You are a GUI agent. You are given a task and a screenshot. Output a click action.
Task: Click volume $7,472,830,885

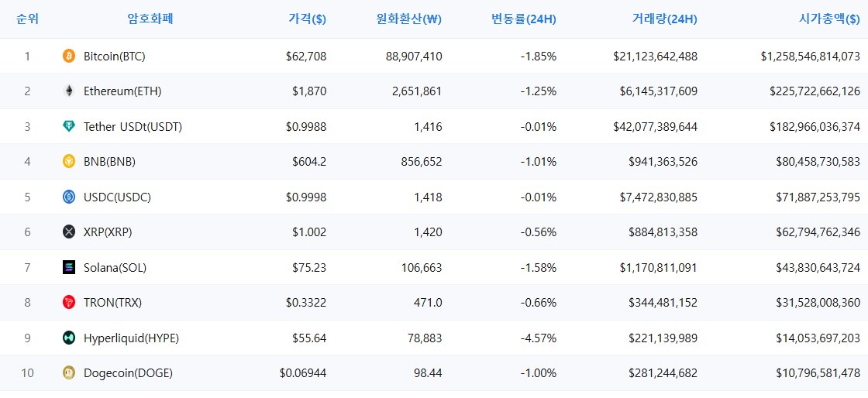(x=659, y=197)
